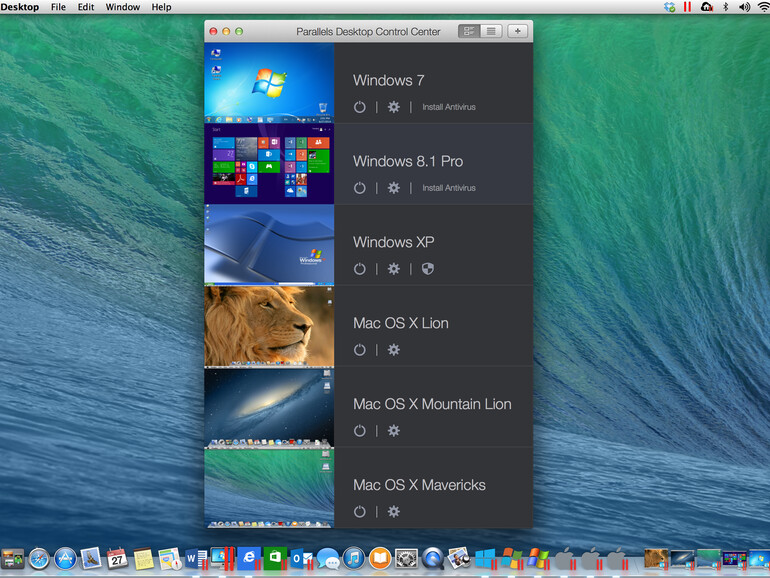Image resolution: width=770 pixels, height=578 pixels.
Task: Click the Parallels icon in the menu bar
Action: (687, 7)
